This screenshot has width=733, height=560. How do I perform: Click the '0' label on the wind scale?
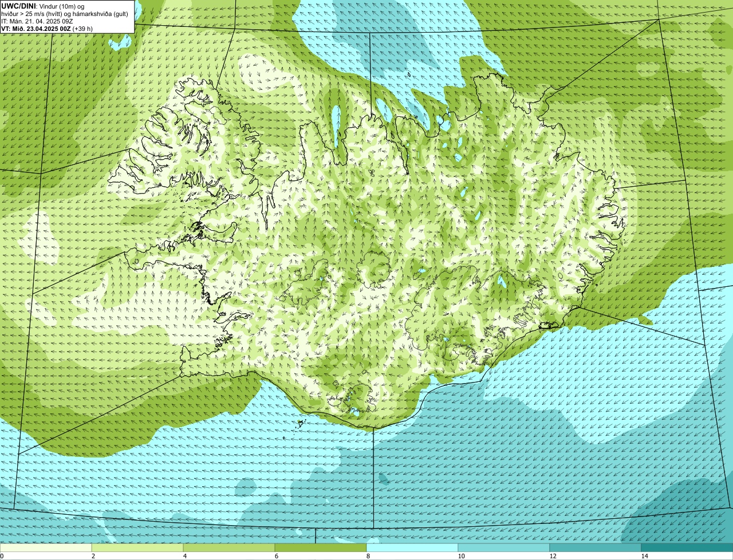pyautogui.click(x=2, y=556)
